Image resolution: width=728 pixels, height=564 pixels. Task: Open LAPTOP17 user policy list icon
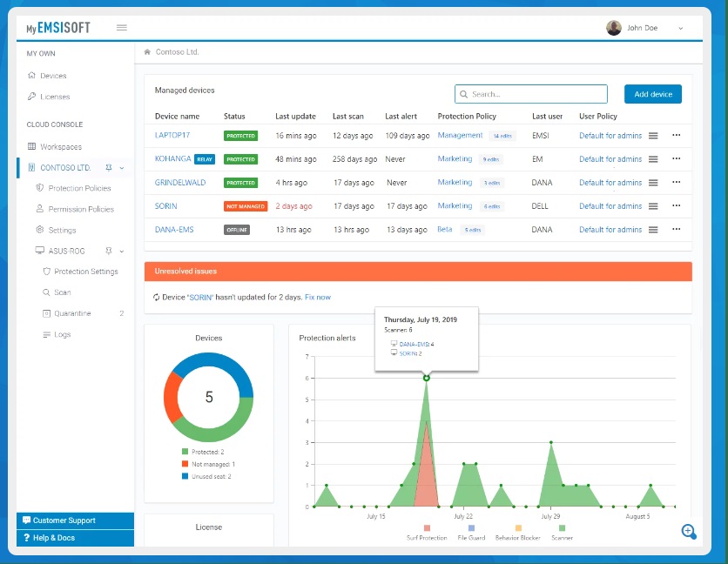(x=653, y=136)
